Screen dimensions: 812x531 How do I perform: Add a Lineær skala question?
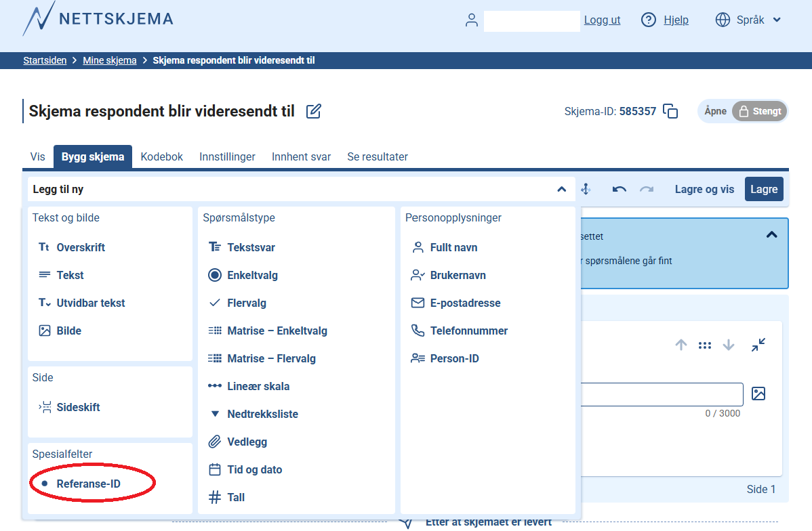(x=249, y=387)
